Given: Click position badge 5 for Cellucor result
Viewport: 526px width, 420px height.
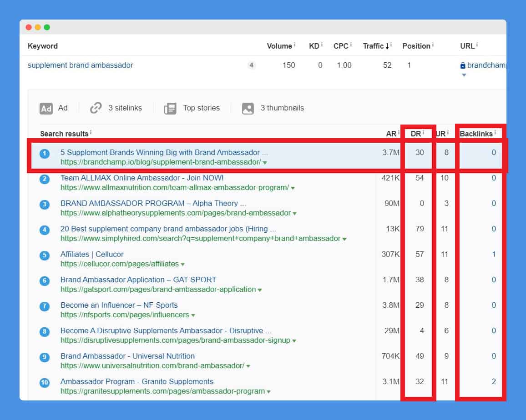Looking at the screenshot, I should (x=44, y=255).
